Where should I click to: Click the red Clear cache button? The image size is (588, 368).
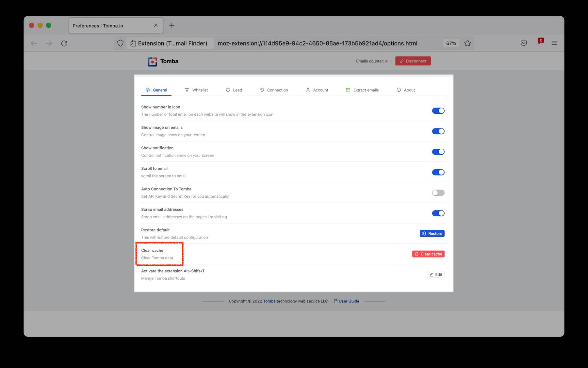tap(428, 254)
